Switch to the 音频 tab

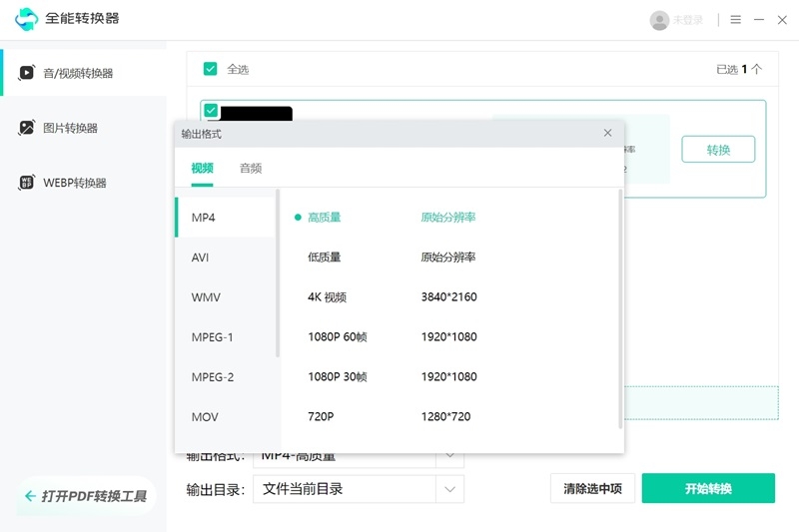coord(251,168)
